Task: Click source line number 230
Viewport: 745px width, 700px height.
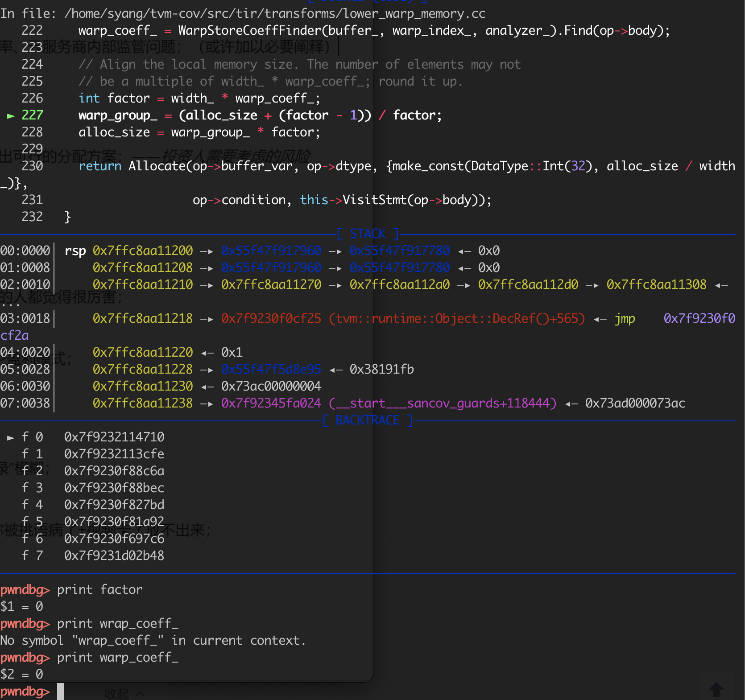Action: coord(32,166)
